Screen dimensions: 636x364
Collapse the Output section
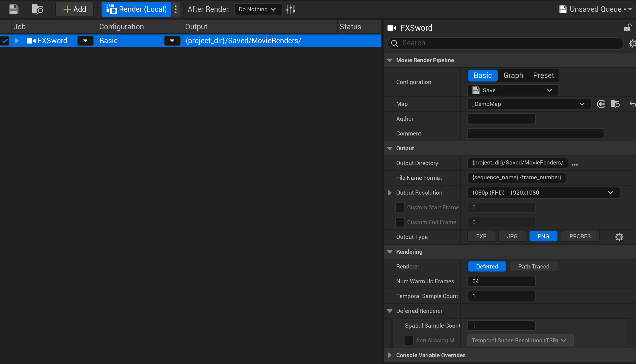390,148
